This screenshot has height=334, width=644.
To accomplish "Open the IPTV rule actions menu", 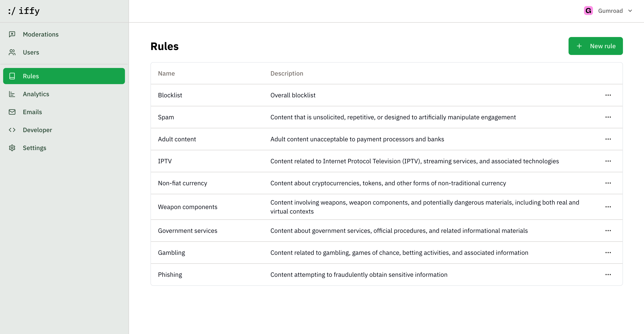I will click(608, 161).
